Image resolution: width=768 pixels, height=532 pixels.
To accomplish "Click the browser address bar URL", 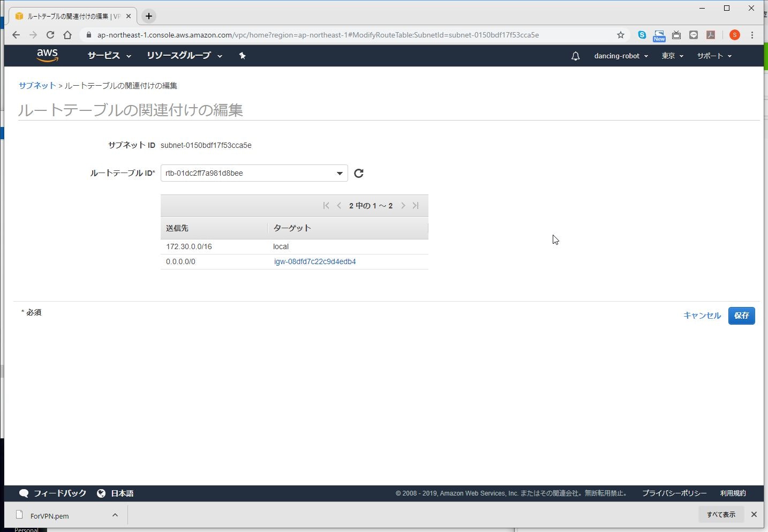I will [x=318, y=35].
